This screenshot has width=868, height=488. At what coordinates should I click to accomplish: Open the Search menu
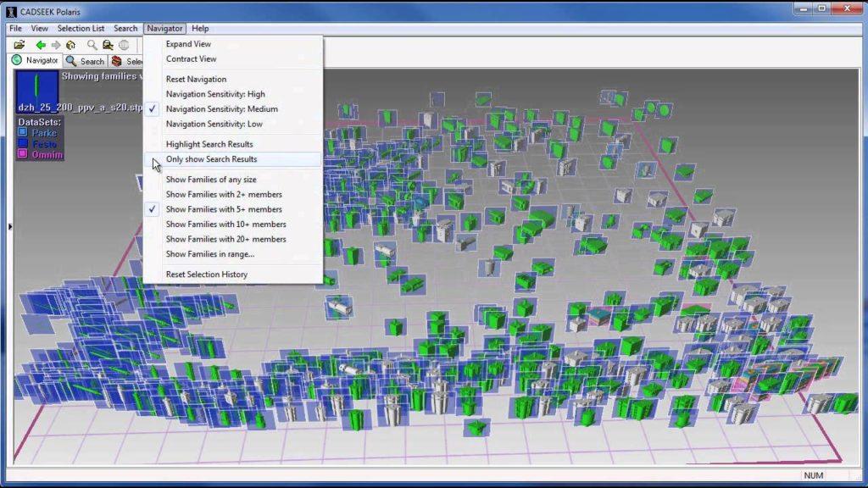[x=125, y=28]
